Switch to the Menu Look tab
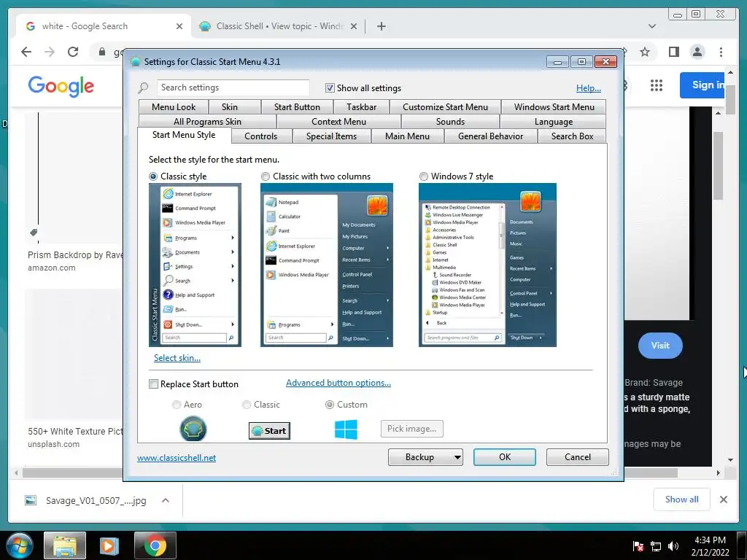747x560 pixels. point(174,107)
